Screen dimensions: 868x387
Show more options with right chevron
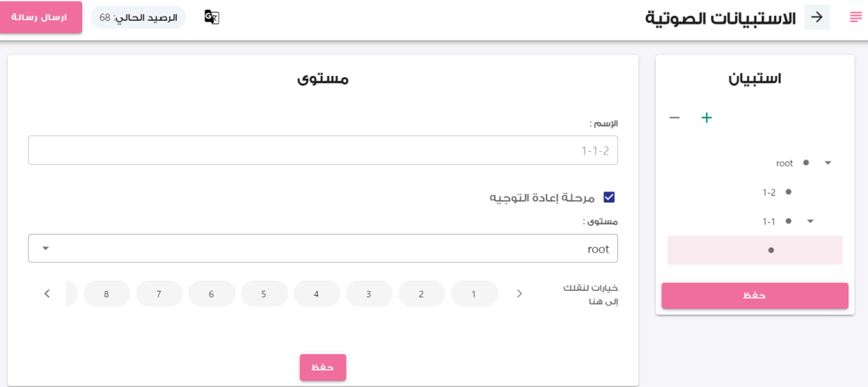click(47, 294)
